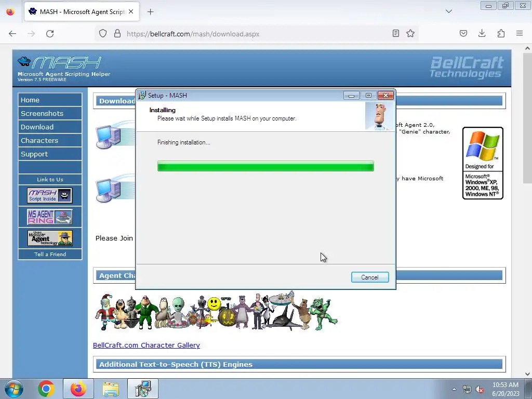The height and width of the screenshot is (399, 532).
Task: Open the Firefox hamburger application menu
Action: 520,33
